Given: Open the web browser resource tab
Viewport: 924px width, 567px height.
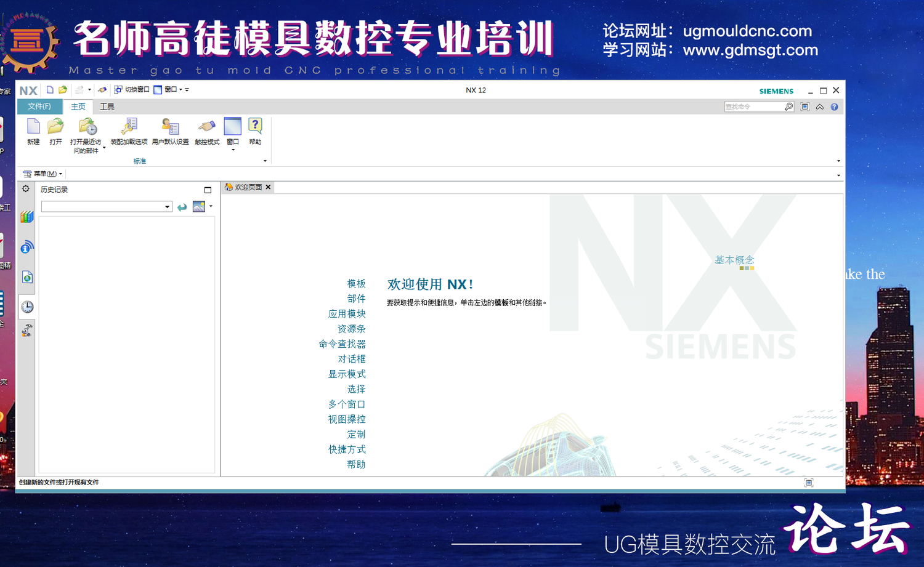Looking at the screenshot, I should pos(27,277).
